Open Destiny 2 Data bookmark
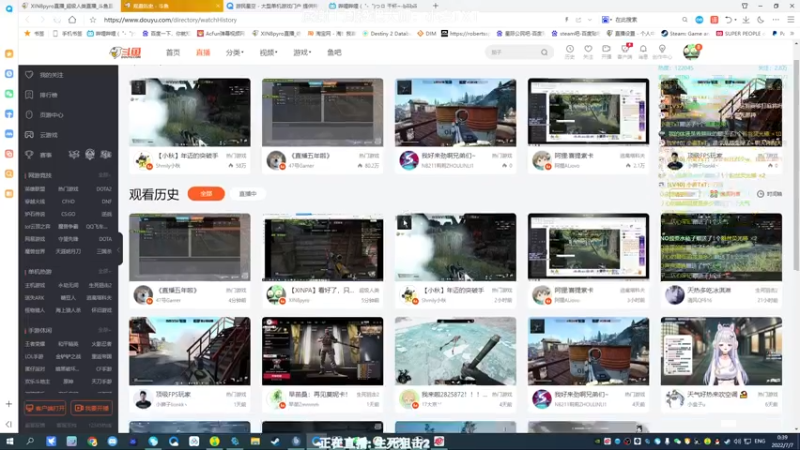The image size is (800, 450). coord(386,34)
